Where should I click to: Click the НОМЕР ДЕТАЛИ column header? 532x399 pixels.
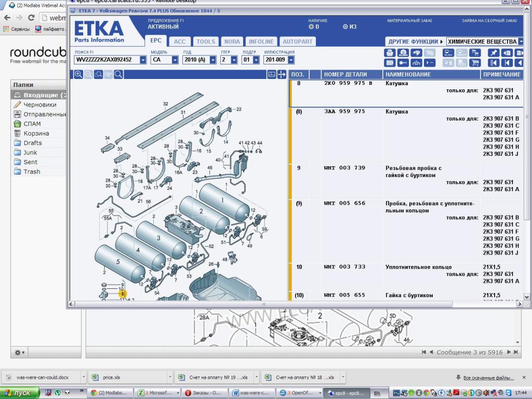(x=352, y=74)
